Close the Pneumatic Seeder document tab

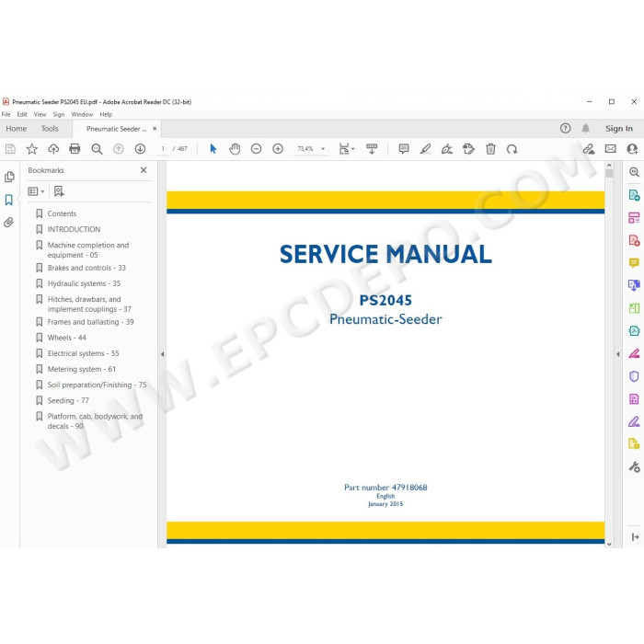click(155, 129)
